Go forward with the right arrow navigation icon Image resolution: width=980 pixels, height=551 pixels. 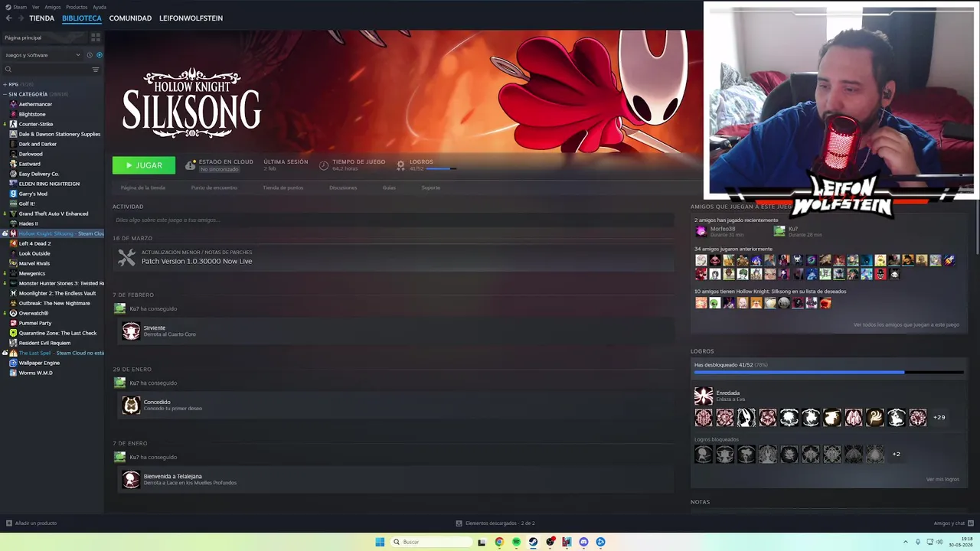click(20, 18)
